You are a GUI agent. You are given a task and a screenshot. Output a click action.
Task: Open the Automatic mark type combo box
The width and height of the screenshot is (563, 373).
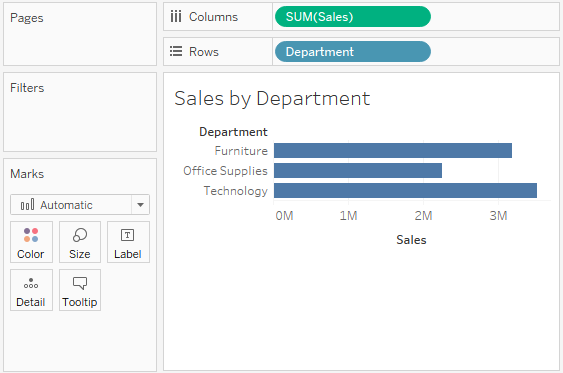(80, 205)
